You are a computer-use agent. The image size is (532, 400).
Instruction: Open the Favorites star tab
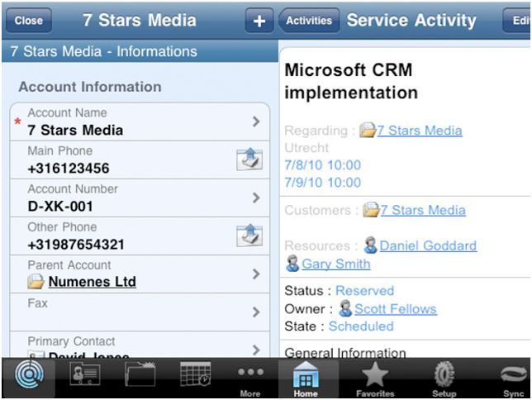pyautogui.click(x=375, y=380)
